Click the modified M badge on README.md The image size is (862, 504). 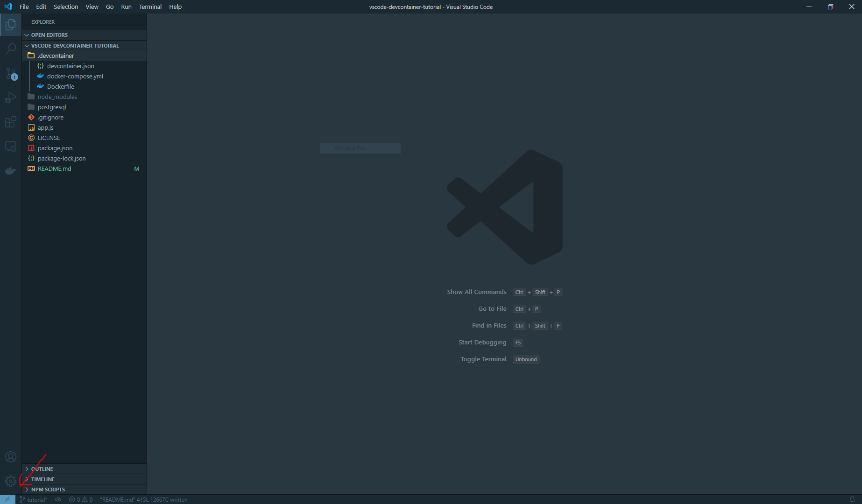pos(137,169)
